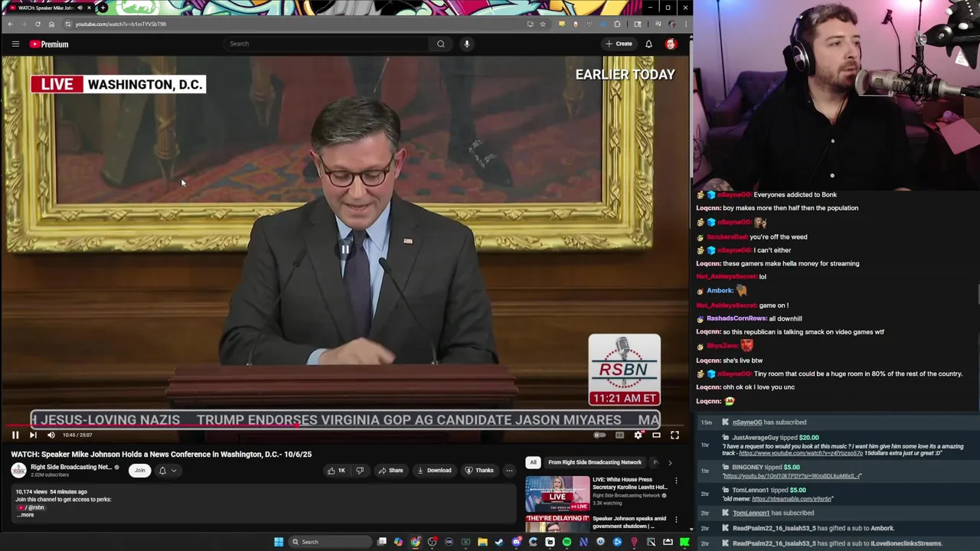Dislike the Mike Johnson video
Screen dimensions: 980x551
(x=360, y=471)
